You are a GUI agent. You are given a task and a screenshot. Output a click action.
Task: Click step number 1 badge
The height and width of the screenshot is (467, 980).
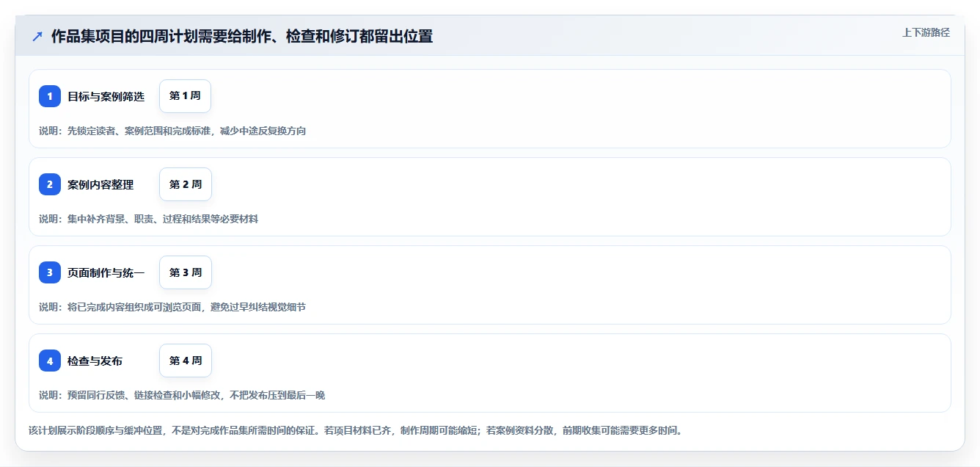pyautogui.click(x=50, y=96)
